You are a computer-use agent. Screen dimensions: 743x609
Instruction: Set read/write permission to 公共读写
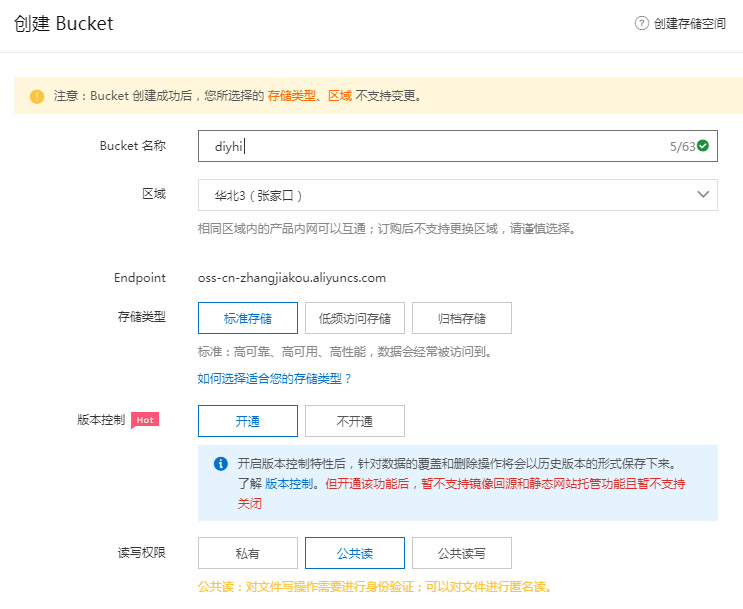462,553
